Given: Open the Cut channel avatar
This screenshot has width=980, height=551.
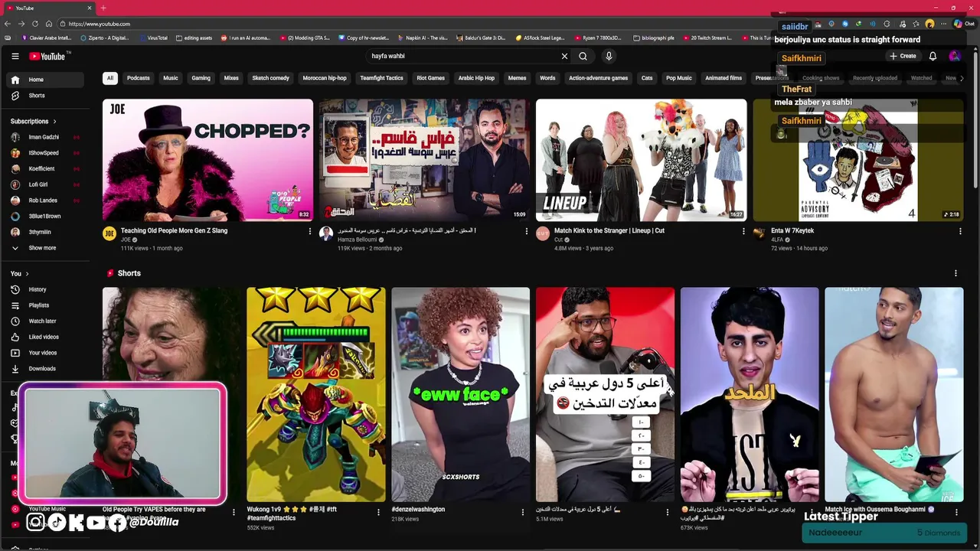Looking at the screenshot, I should [x=543, y=234].
